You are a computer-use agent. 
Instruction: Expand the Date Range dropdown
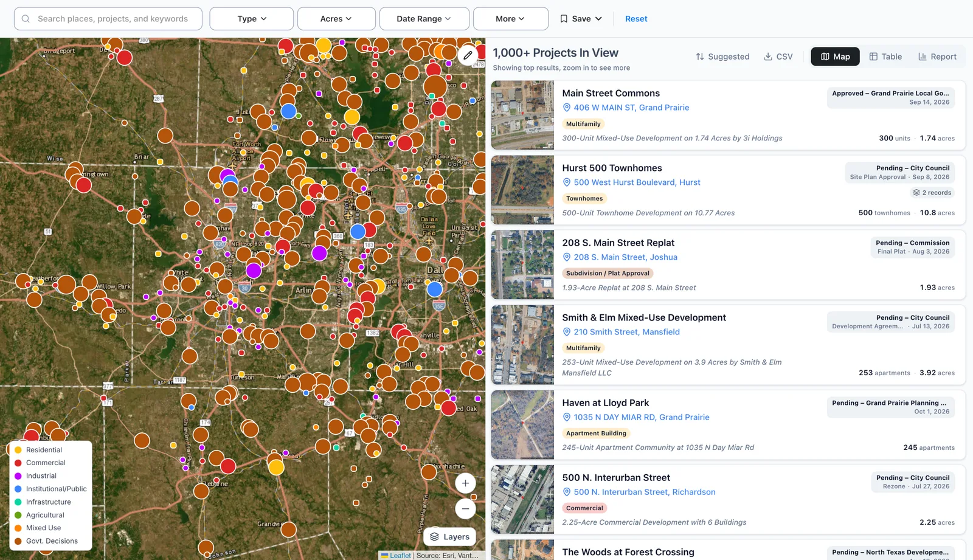(424, 19)
